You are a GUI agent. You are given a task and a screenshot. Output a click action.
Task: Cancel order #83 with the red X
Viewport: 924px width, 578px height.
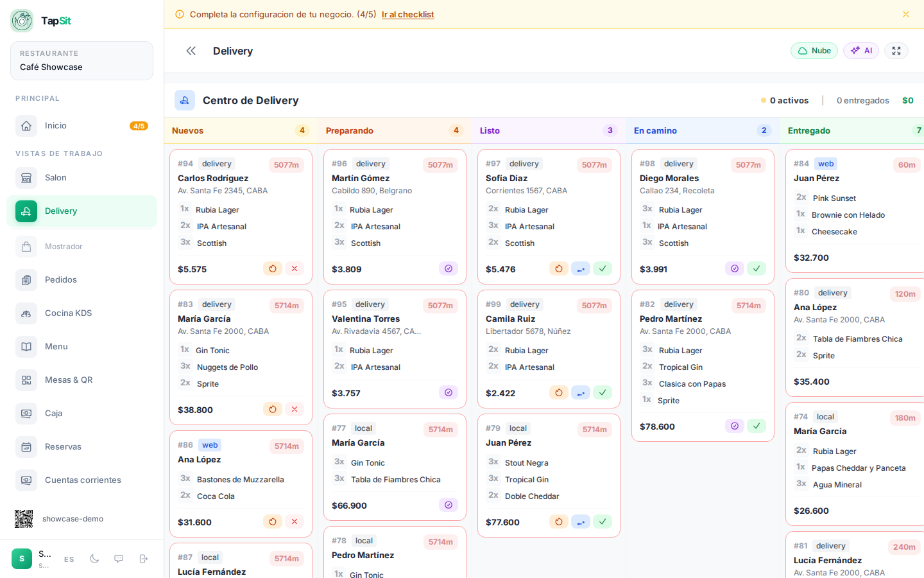pyautogui.click(x=295, y=409)
